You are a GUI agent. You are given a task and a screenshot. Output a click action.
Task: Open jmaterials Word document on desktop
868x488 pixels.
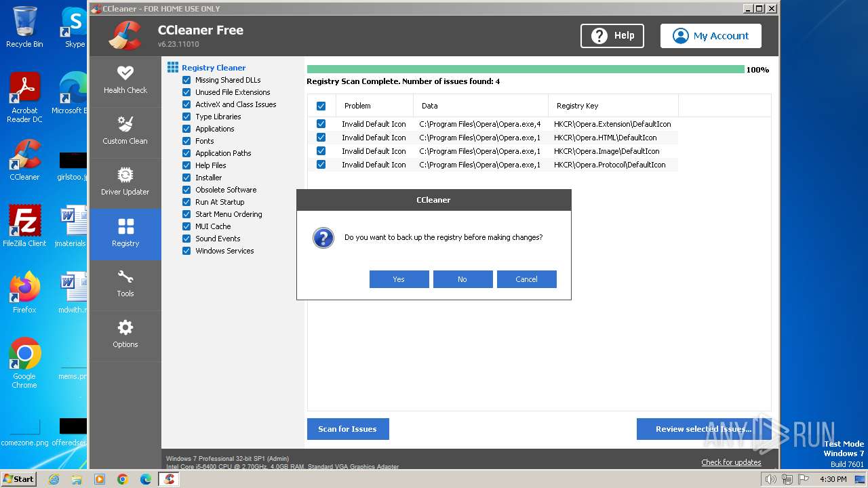coord(71,226)
